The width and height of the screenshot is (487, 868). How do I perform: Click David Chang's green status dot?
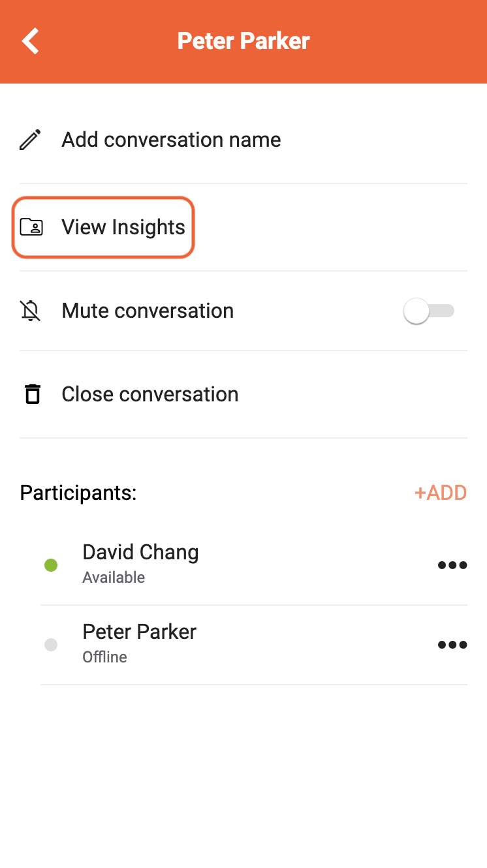click(51, 565)
